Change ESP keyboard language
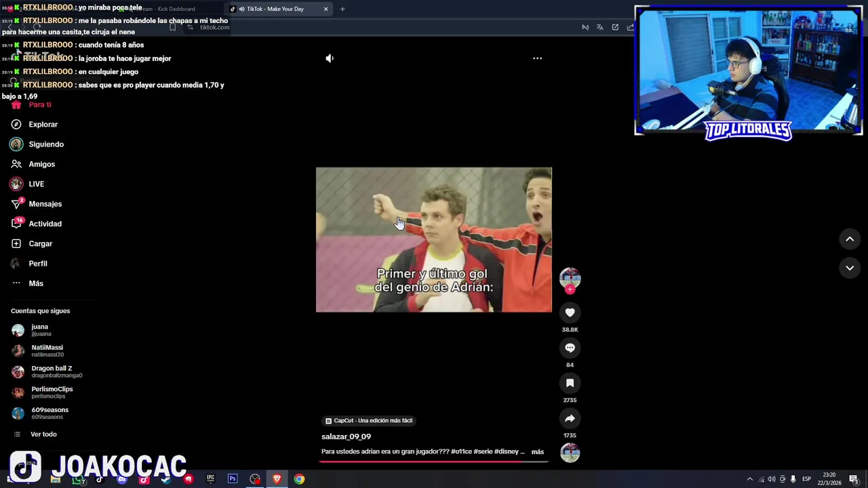 [x=806, y=479]
